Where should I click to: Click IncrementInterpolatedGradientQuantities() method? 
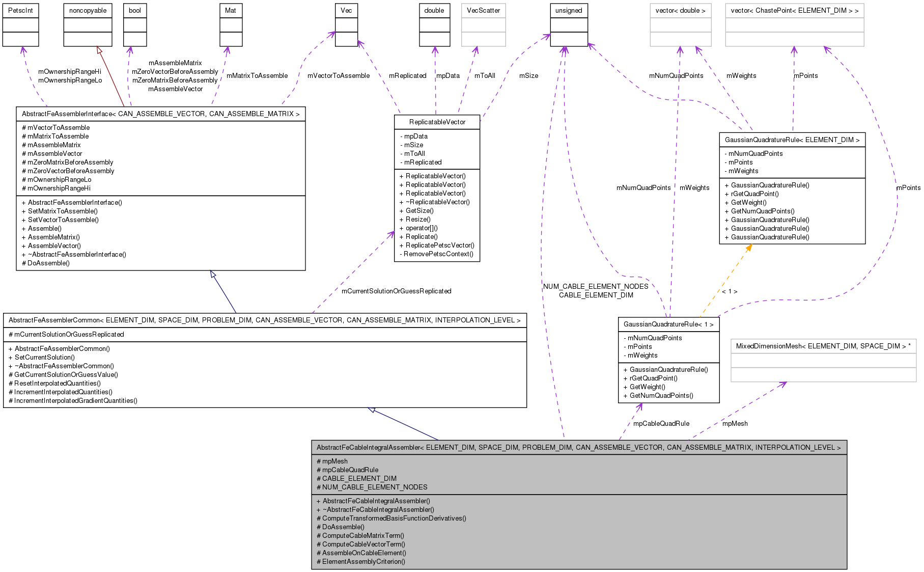pyautogui.click(x=73, y=401)
